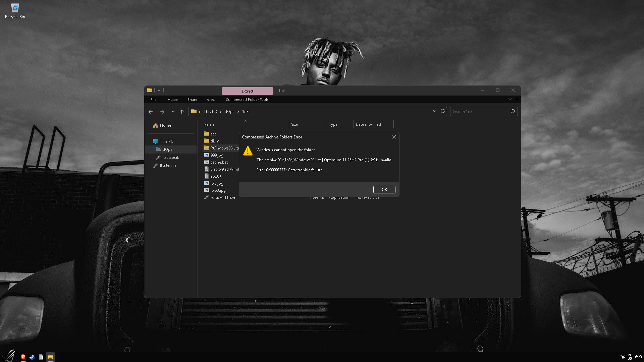Click the Search 1n3 input field
The width and height of the screenshot is (644, 362).
pyautogui.click(x=479, y=112)
